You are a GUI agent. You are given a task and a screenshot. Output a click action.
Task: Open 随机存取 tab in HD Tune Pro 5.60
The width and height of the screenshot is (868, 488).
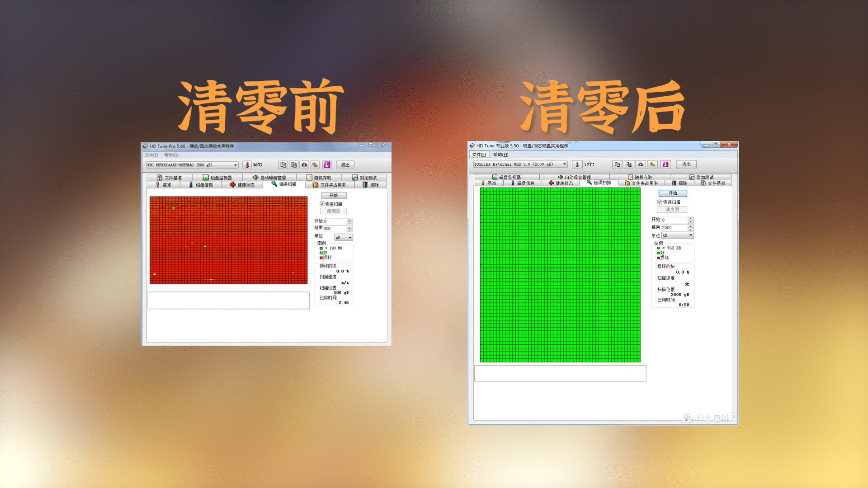pyautogui.click(x=319, y=178)
